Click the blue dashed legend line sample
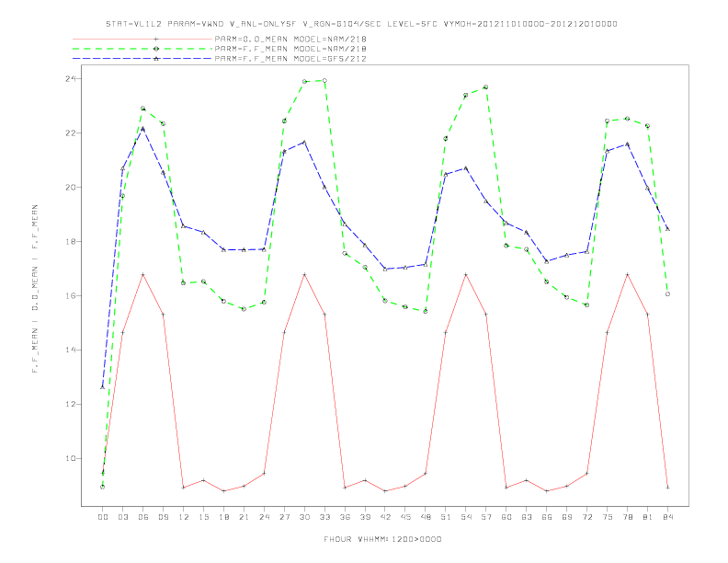728x563 pixels. [x=142, y=59]
